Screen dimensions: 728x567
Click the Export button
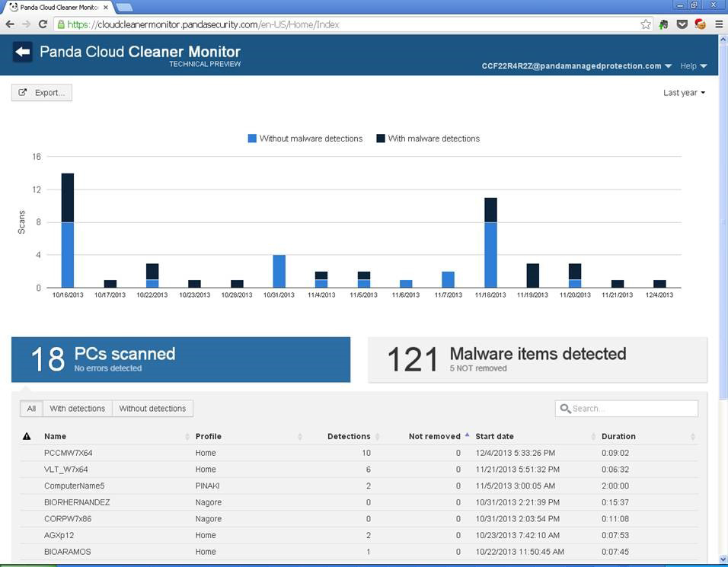click(x=41, y=92)
